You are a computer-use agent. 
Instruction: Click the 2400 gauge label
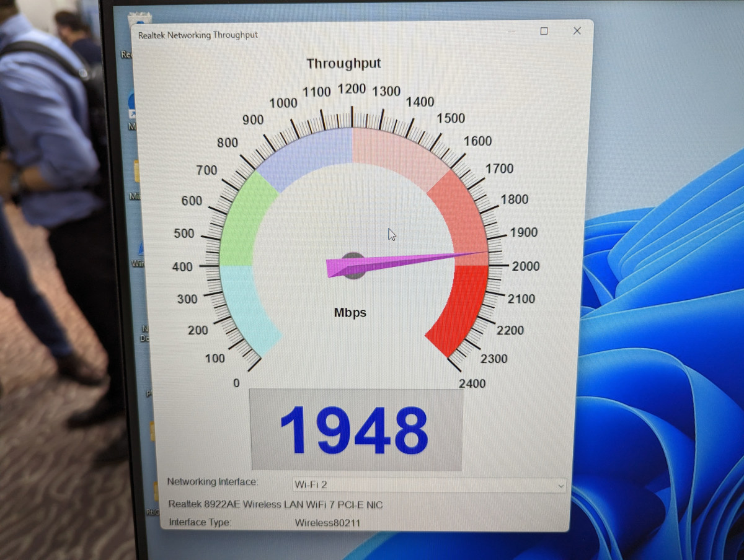[x=472, y=384]
